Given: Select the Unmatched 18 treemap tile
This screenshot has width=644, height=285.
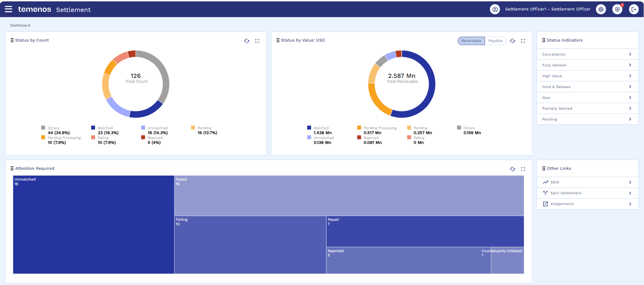Looking at the screenshot, I should click(93, 225).
